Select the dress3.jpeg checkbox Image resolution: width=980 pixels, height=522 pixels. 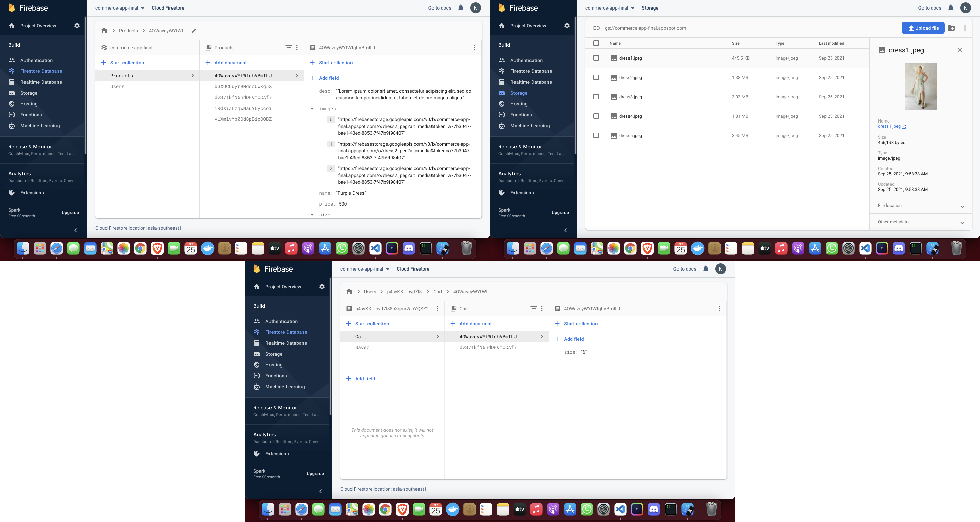point(596,97)
